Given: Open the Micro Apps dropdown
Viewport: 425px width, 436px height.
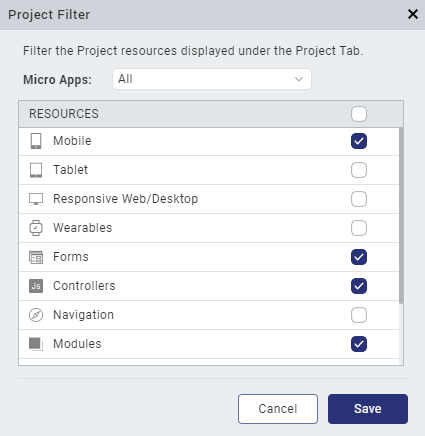Looking at the screenshot, I should point(212,79).
